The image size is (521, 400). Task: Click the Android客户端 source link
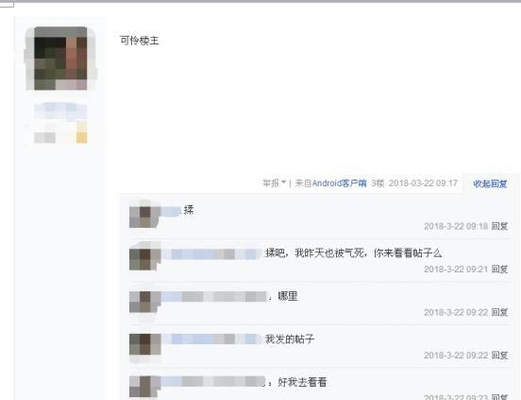pos(339,183)
